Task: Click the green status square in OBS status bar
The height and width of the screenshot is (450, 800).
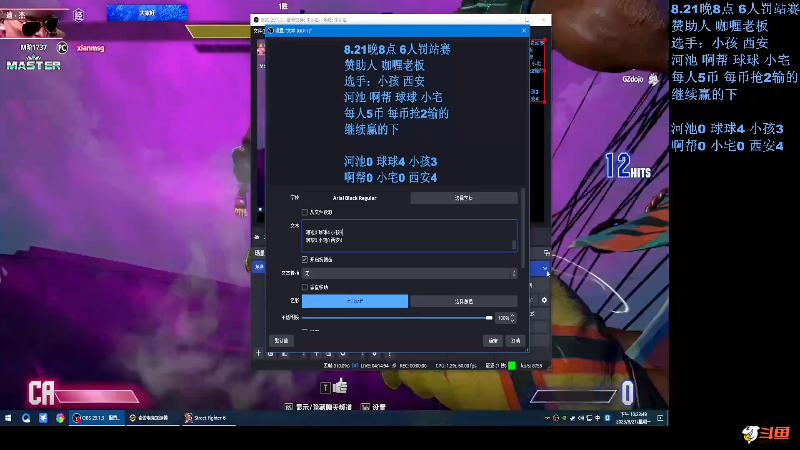Action: (512, 365)
